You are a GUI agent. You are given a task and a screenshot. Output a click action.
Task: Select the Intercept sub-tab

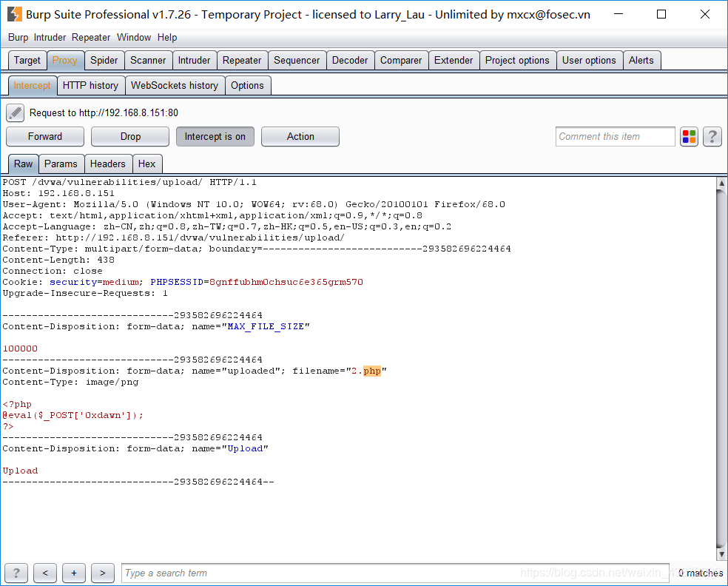pos(33,85)
